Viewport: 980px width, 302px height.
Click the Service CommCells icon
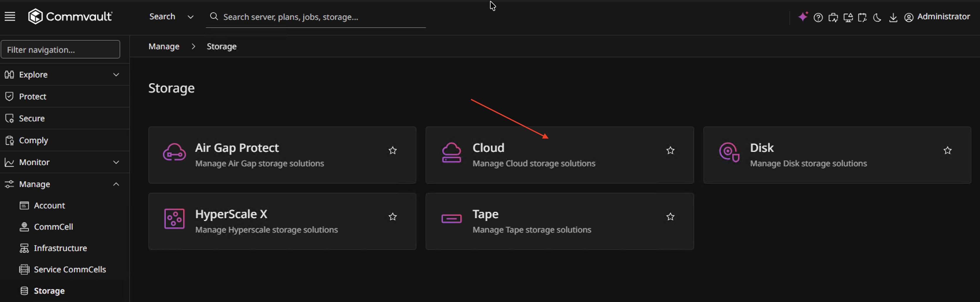[24, 269]
